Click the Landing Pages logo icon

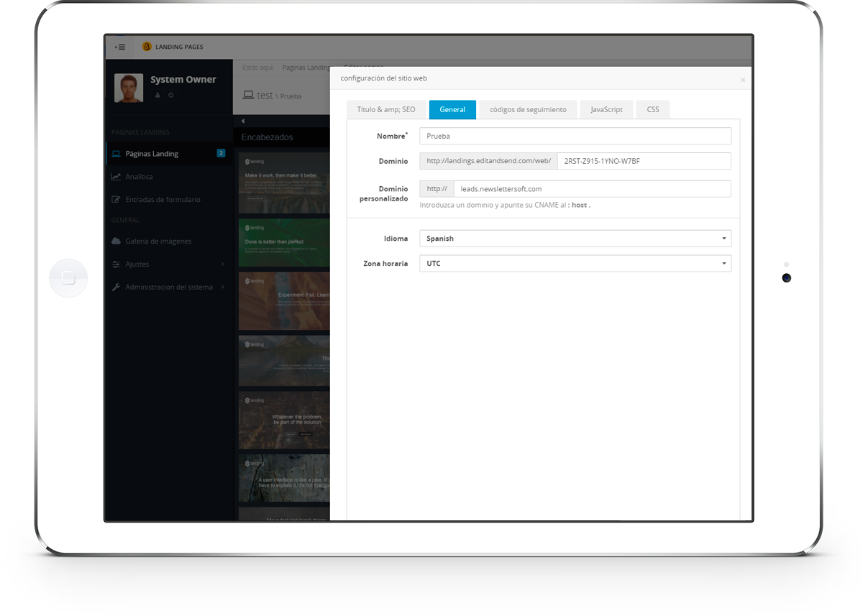tap(147, 47)
